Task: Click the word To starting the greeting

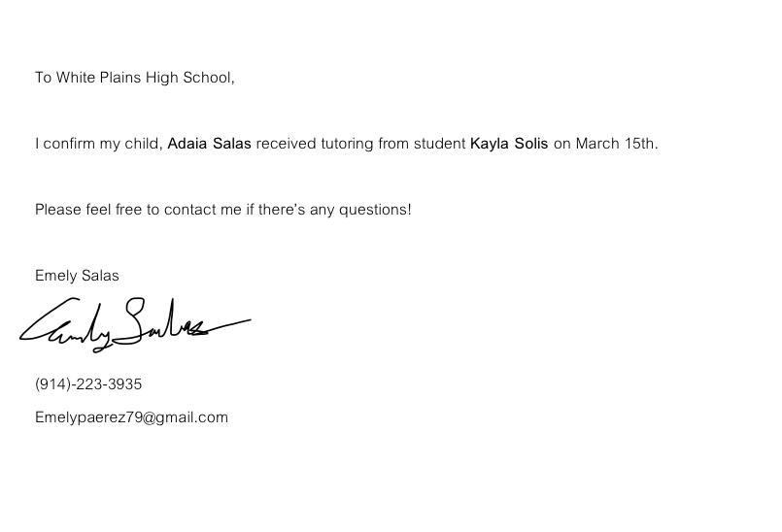Action: (x=43, y=78)
